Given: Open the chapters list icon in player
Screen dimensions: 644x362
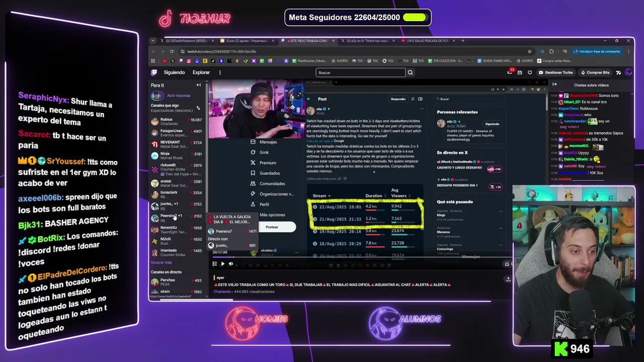Looking at the screenshot, I should 215,264.
